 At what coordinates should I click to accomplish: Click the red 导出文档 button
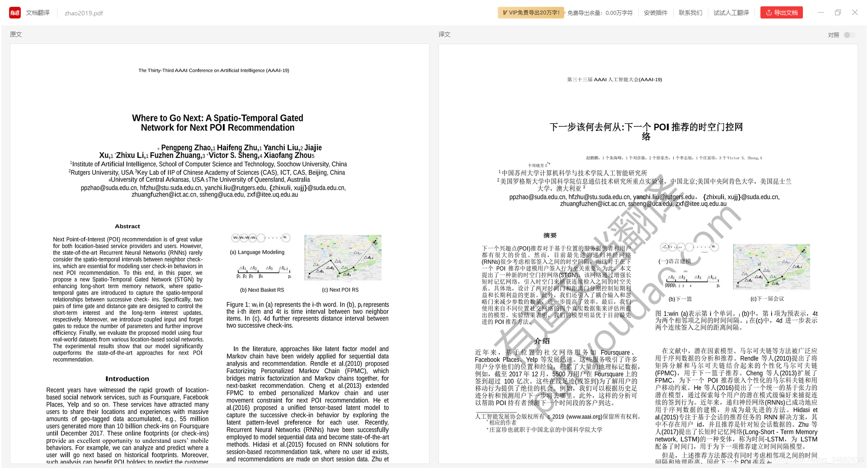[782, 13]
